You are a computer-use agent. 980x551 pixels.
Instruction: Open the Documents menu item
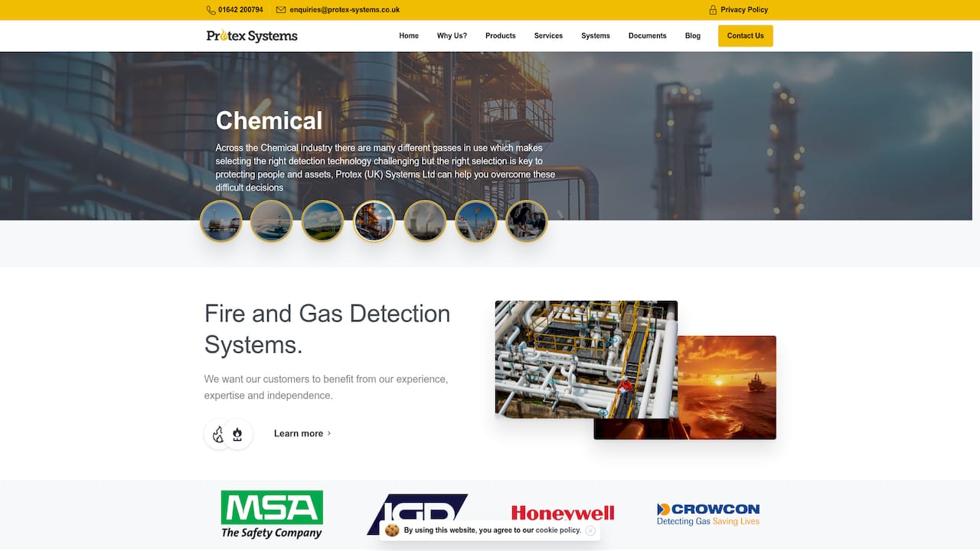[x=648, y=36]
